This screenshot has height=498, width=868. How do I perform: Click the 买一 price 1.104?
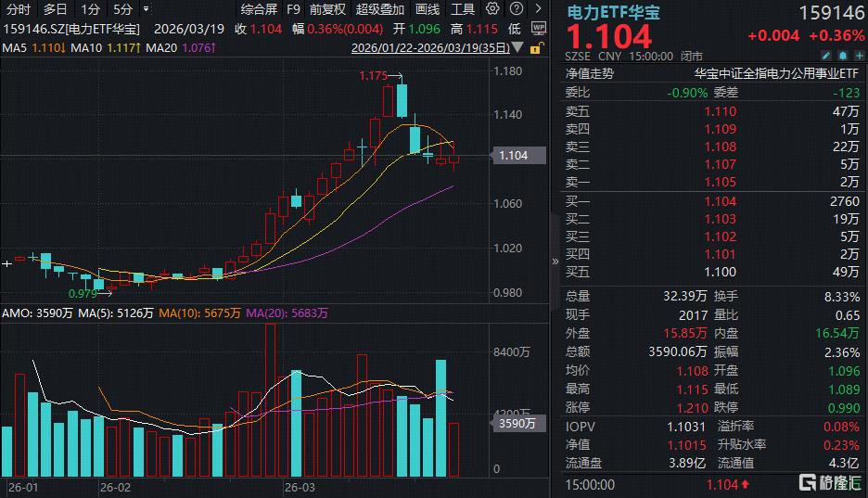[721, 201]
